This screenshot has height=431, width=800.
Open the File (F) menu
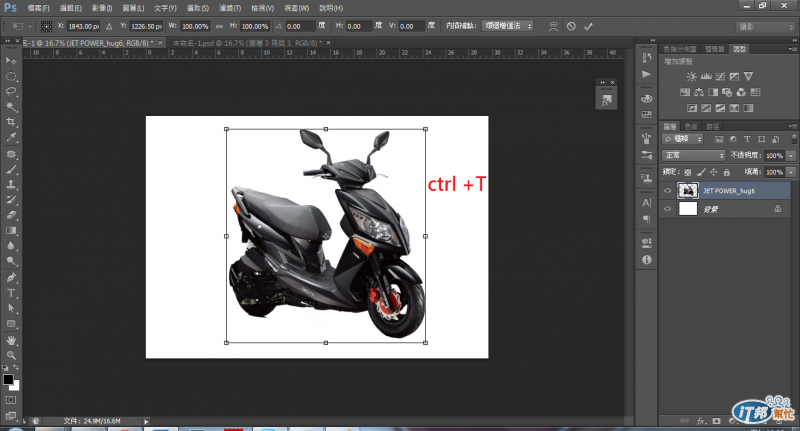click(38, 8)
